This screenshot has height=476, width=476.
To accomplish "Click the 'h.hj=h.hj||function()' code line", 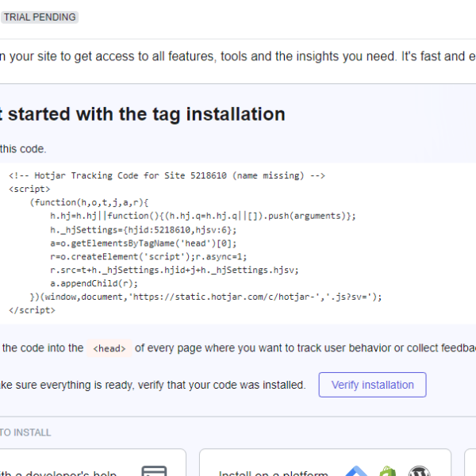I will (203, 216).
